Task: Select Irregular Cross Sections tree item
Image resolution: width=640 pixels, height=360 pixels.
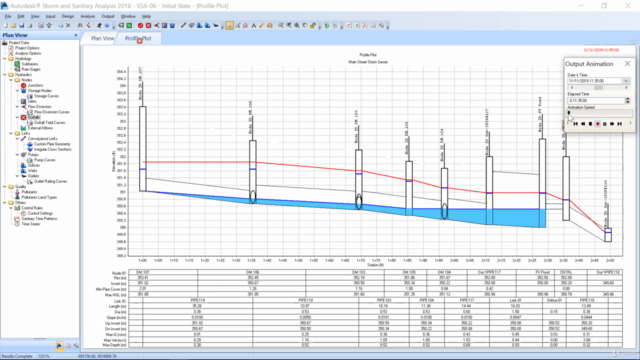Action: 52,149
